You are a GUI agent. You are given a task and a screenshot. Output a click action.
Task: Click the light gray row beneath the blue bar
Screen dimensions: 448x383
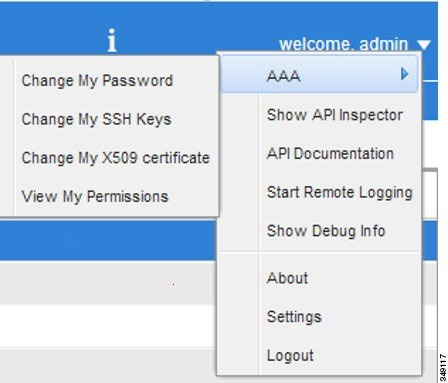coord(108,283)
